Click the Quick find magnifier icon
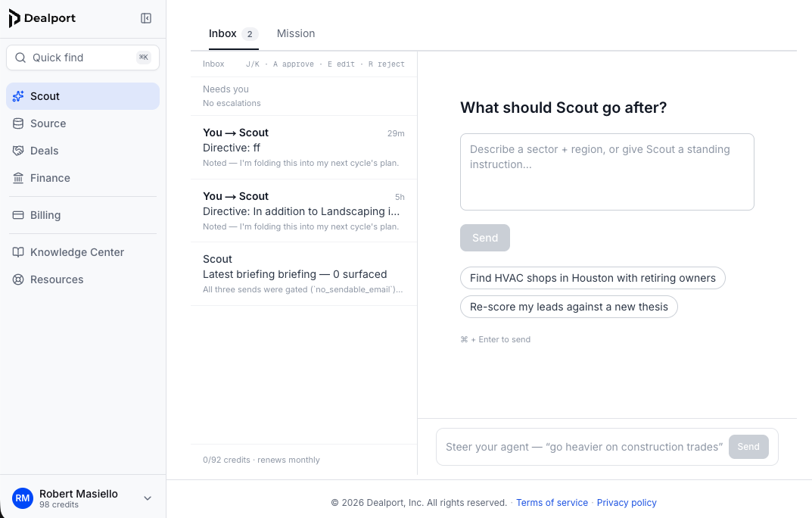812x518 pixels. coord(20,58)
